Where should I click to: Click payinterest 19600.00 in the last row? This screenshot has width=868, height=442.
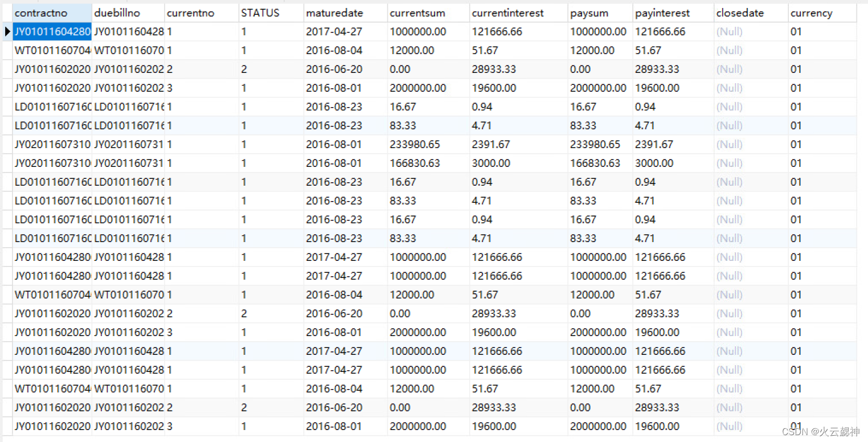click(673, 427)
